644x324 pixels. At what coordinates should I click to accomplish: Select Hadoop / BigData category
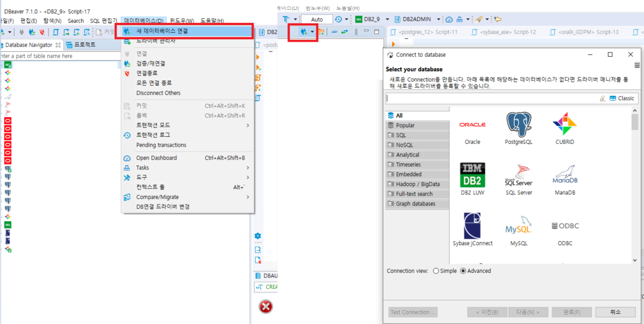(417, 184)
